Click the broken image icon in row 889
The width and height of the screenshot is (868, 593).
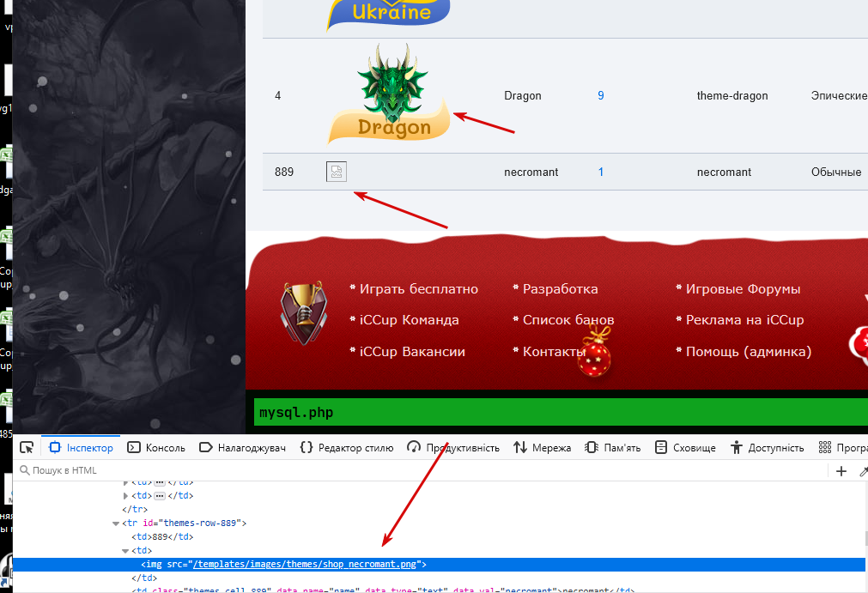click(336, 172)
